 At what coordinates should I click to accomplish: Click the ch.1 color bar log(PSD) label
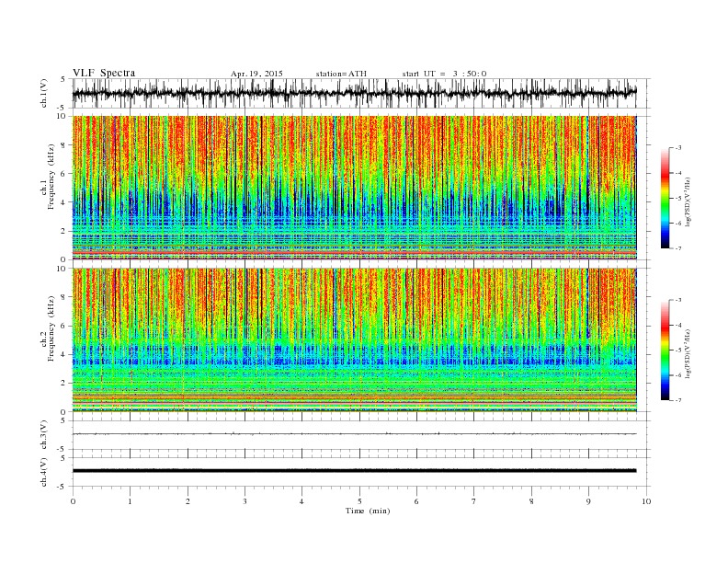coord(688,201)
